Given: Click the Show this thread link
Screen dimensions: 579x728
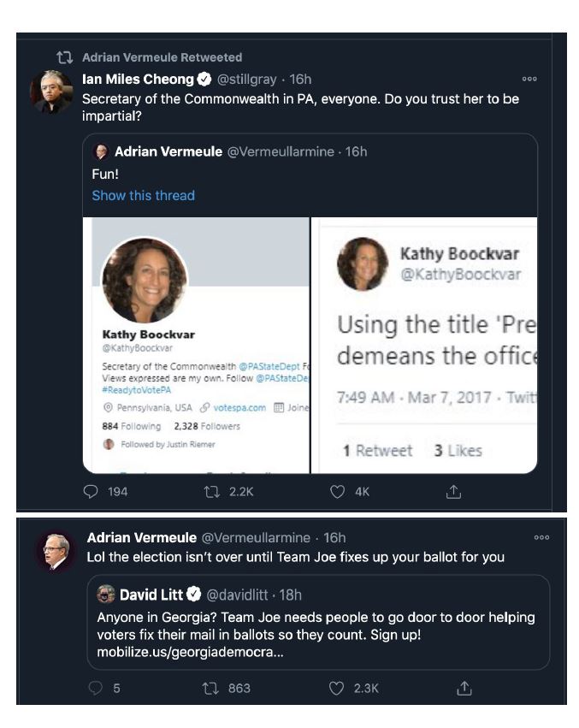Looking at the screenshot, I should pos(143,195).
